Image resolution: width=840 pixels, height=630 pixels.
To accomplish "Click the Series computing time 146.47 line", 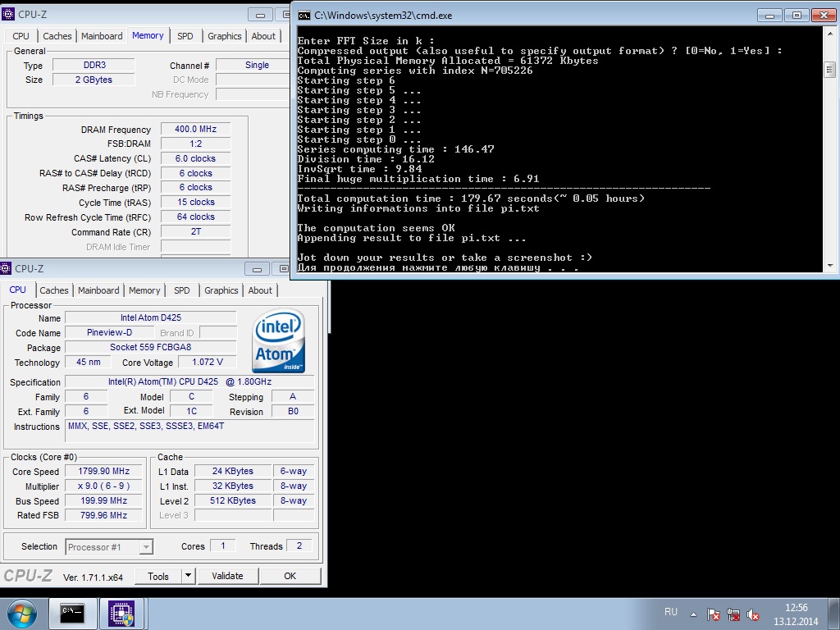I will tap(396, 149).
